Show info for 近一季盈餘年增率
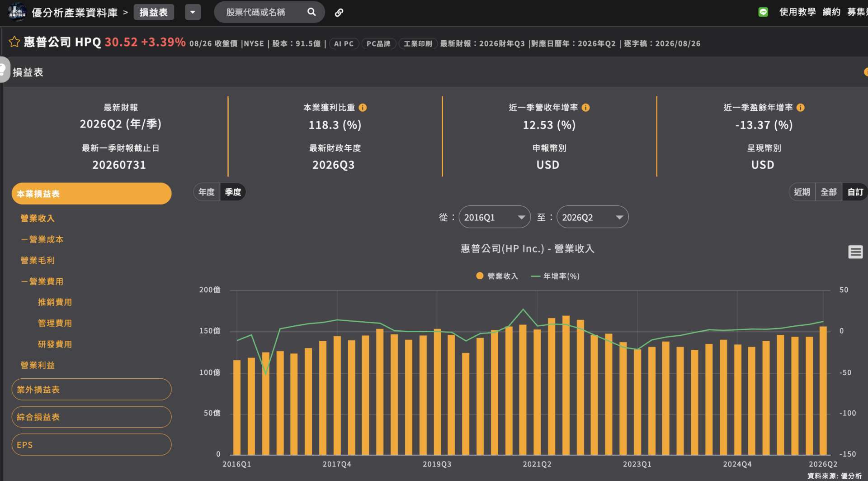This screenshot has width=868, height=481. 800,108
